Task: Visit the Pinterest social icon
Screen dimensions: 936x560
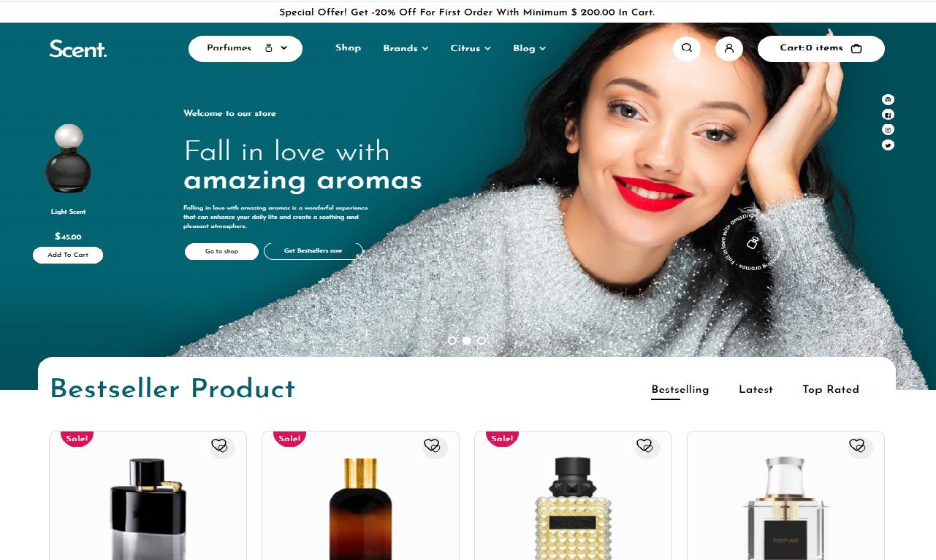Action: [888, 99]
